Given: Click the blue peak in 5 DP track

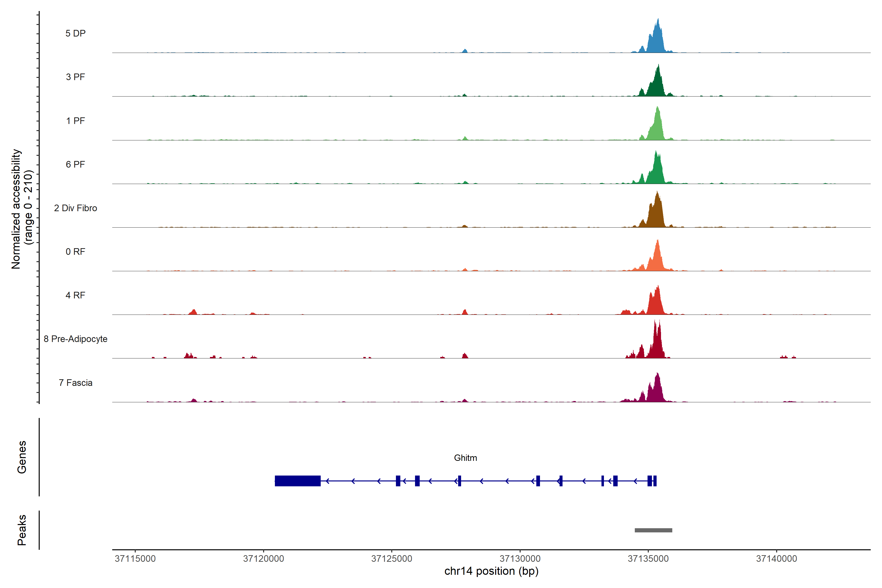Looking at the screenshot, I should pos(657,39).
